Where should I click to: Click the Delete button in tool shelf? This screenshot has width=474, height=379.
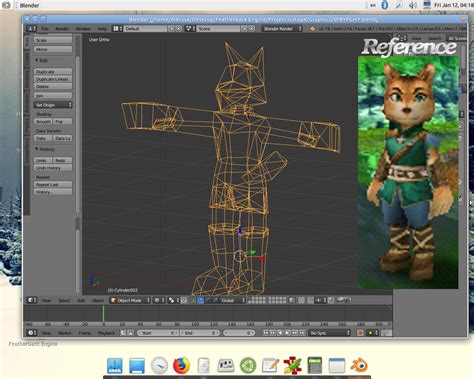53,86
